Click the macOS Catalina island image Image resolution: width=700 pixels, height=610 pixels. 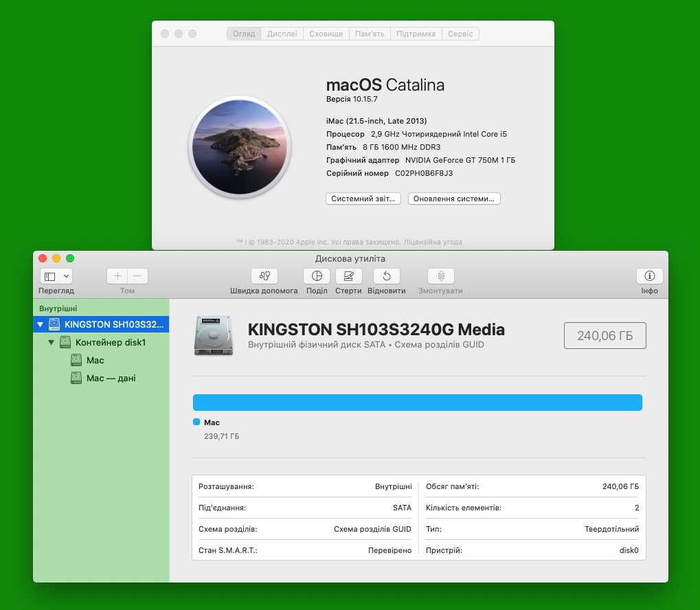coord(240,147)
